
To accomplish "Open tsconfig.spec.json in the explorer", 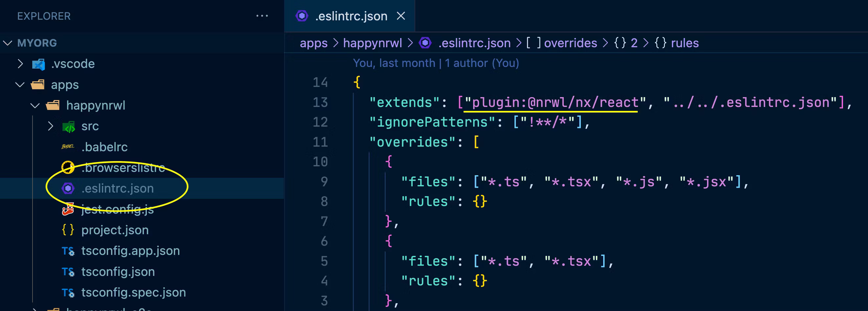I will coord(133,292).
